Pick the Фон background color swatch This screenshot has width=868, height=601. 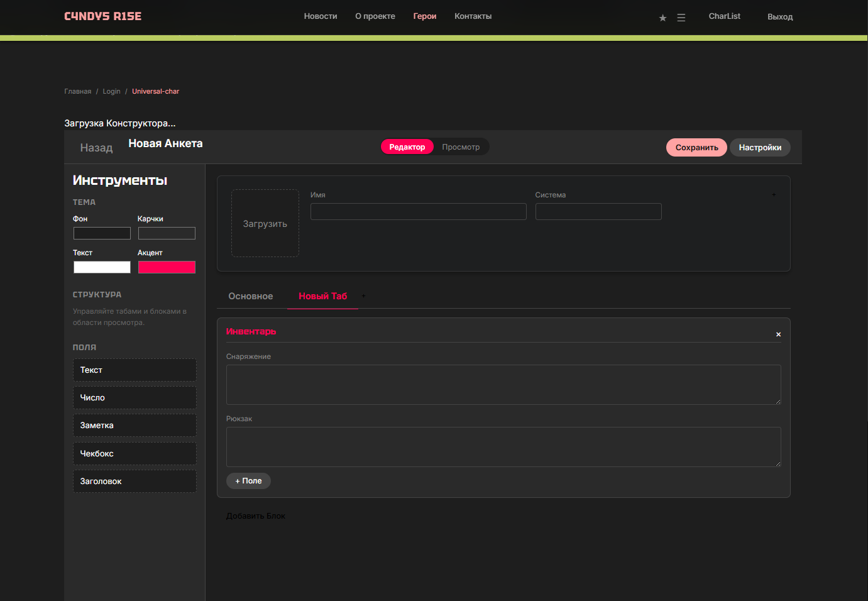(x=102, y=233)
